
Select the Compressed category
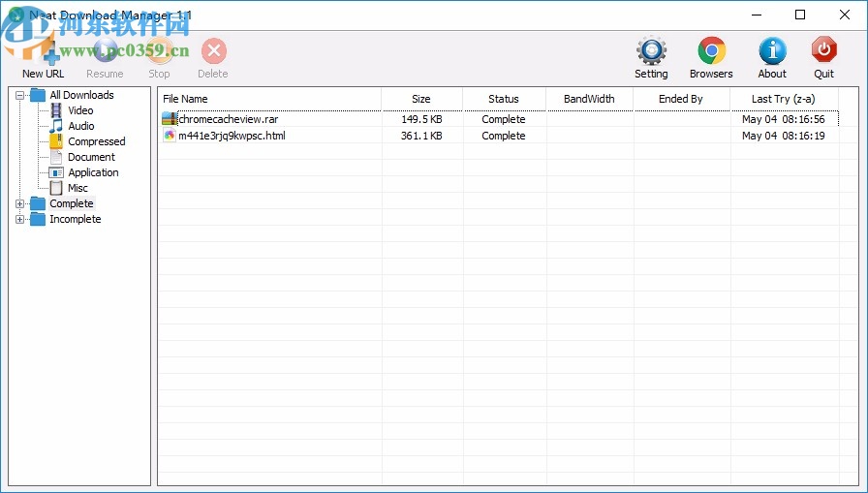click(97, 141)
